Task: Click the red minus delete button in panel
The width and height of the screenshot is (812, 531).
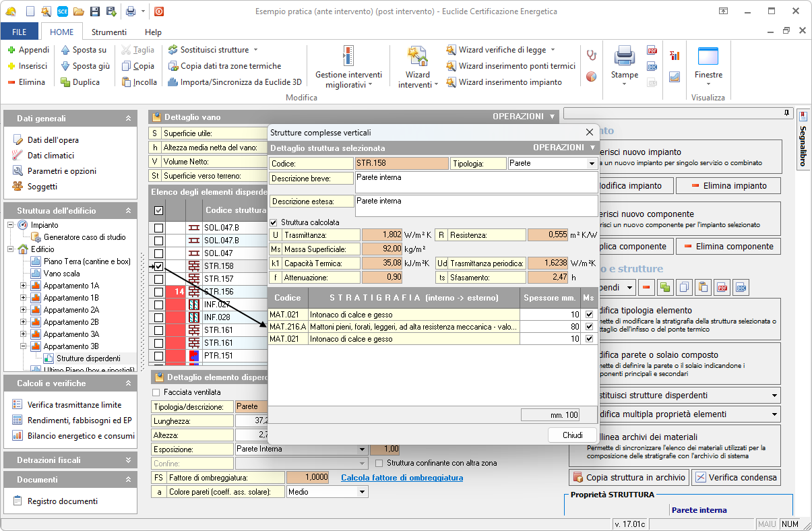Action: click(x=646, y=288)
